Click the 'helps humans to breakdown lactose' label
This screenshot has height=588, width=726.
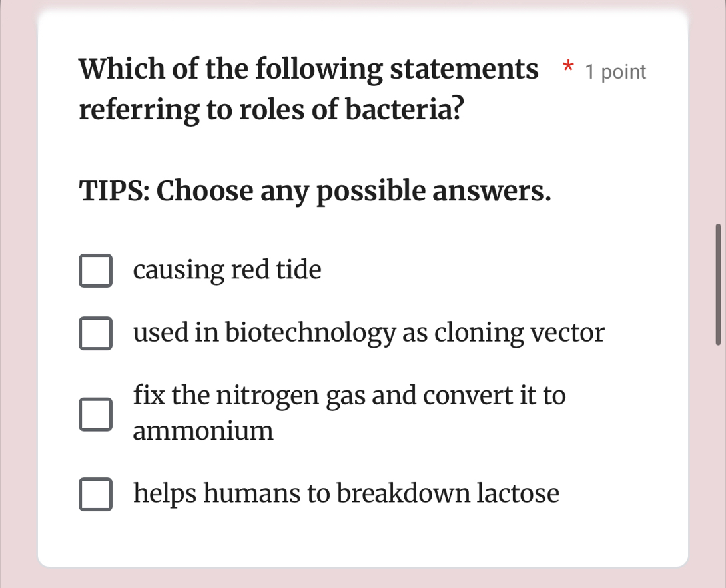click(x=346, y=494)
